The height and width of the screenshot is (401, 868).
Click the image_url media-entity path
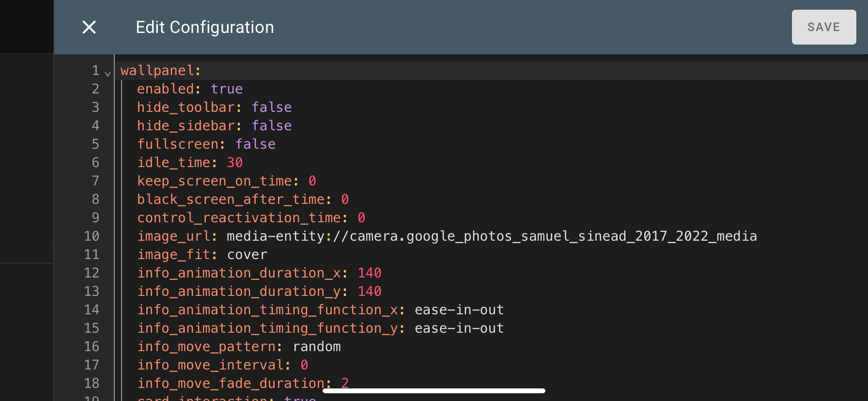tap(491, 236)
